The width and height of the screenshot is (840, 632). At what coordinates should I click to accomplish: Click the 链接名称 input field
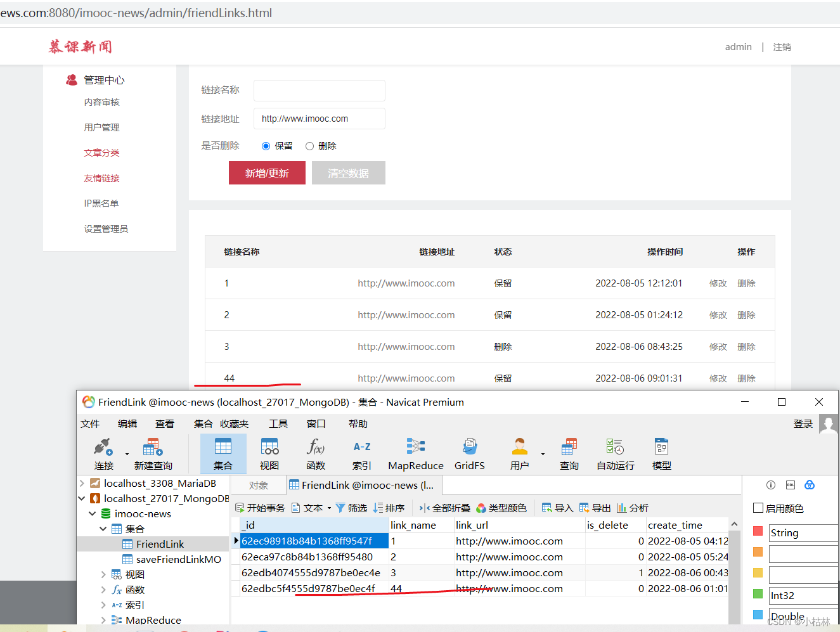[x=319, y=91]
